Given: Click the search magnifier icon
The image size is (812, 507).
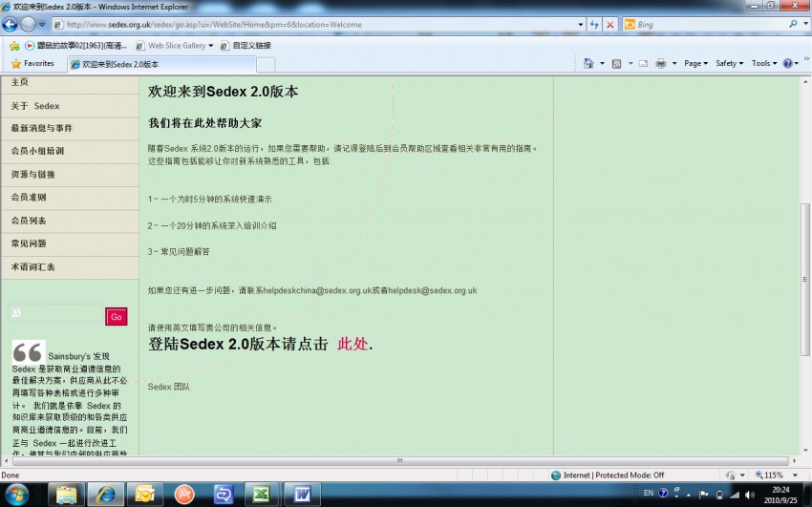Looking at the screenshot, I should pos(793,24).
